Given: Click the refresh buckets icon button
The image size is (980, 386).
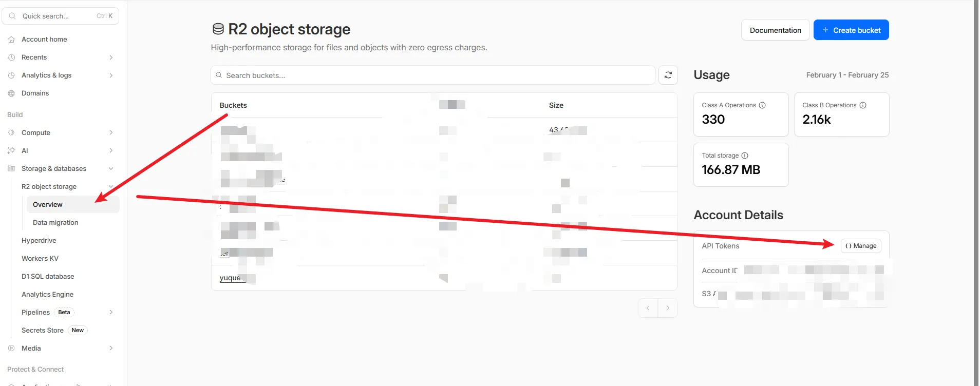Looking at the screenshot, I should [668, 75].
